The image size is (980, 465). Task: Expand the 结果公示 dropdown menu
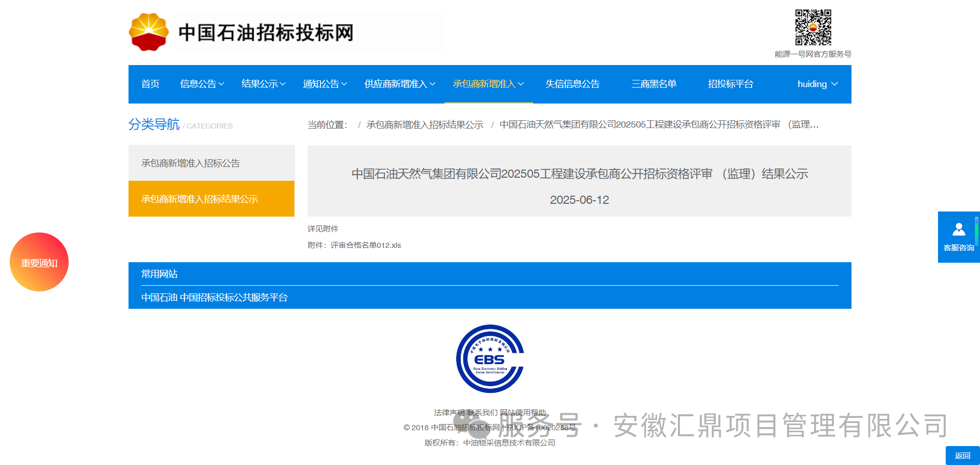263,84
